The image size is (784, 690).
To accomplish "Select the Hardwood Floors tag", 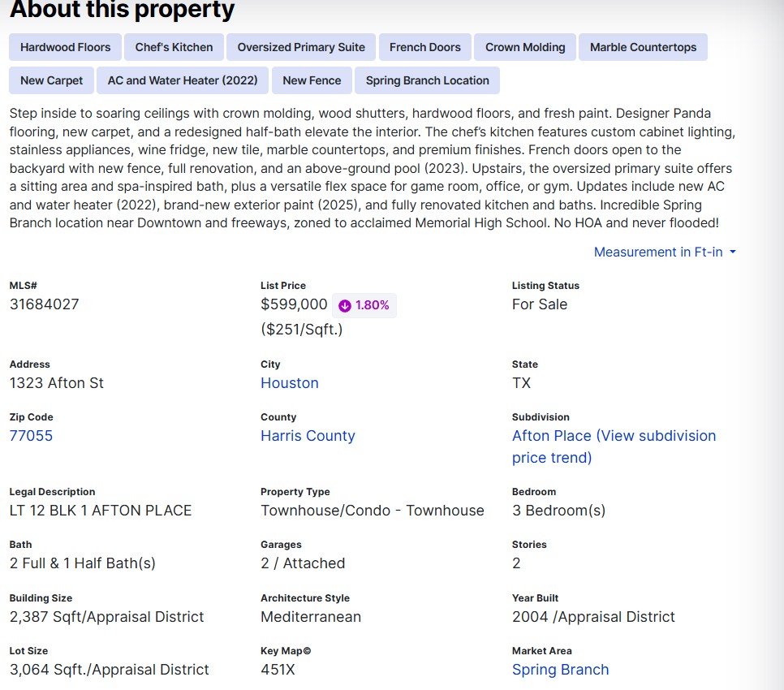I will click(x=66, y=47).
